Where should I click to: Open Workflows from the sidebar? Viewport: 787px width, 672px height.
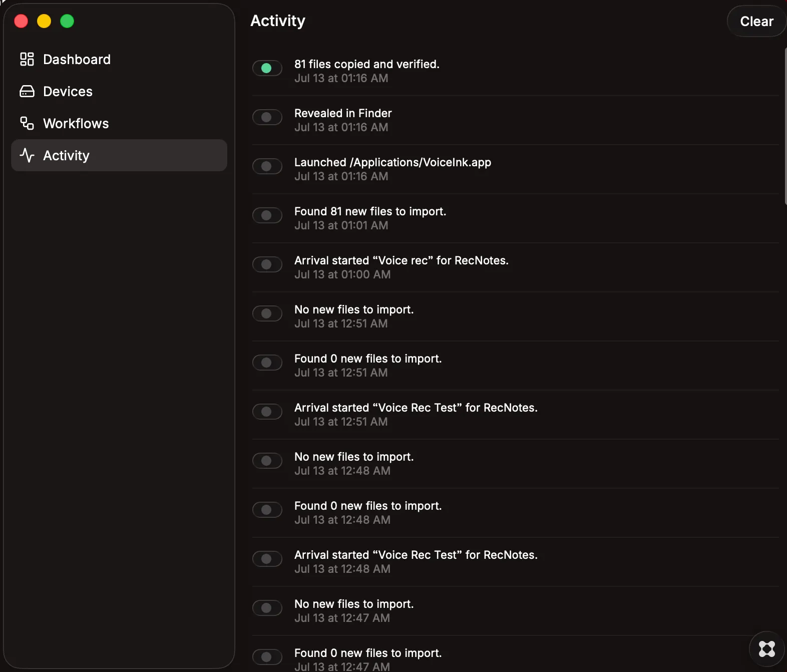click(x=119, y=123)
